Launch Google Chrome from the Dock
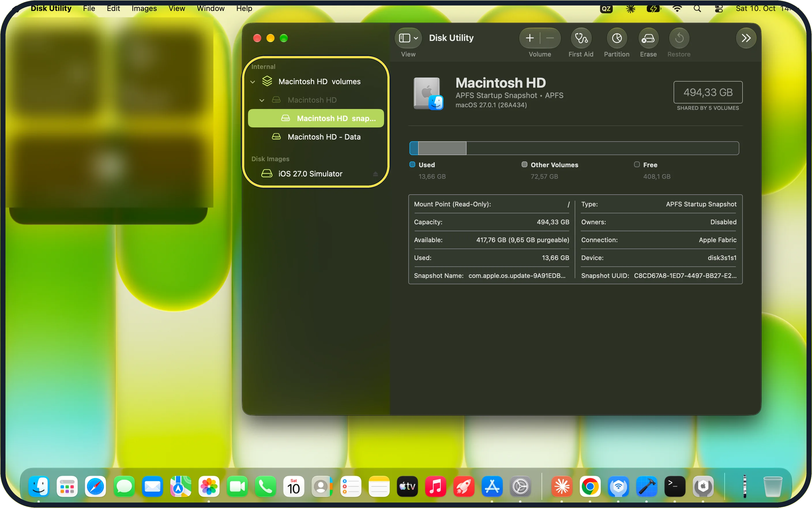This screenshot has height=508, width=812. (590, 486)
